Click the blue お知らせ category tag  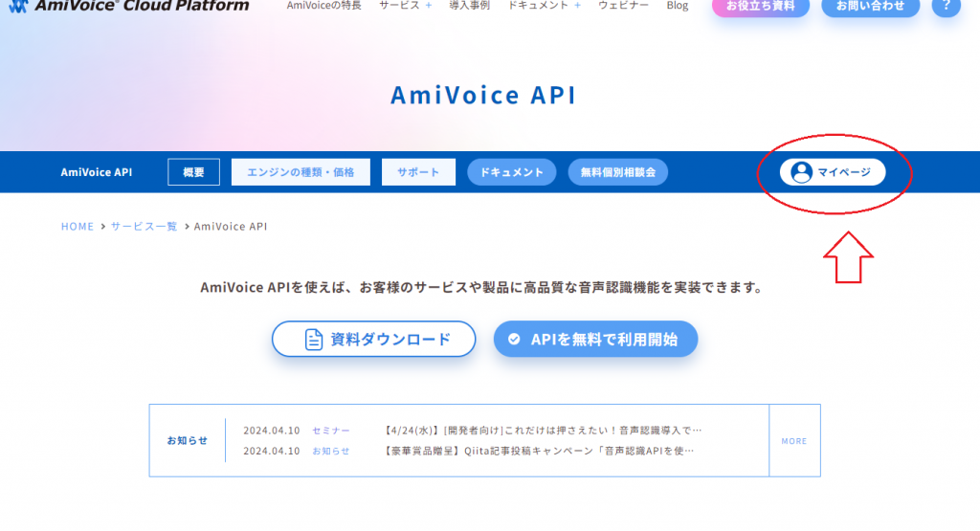click(331, 451)
